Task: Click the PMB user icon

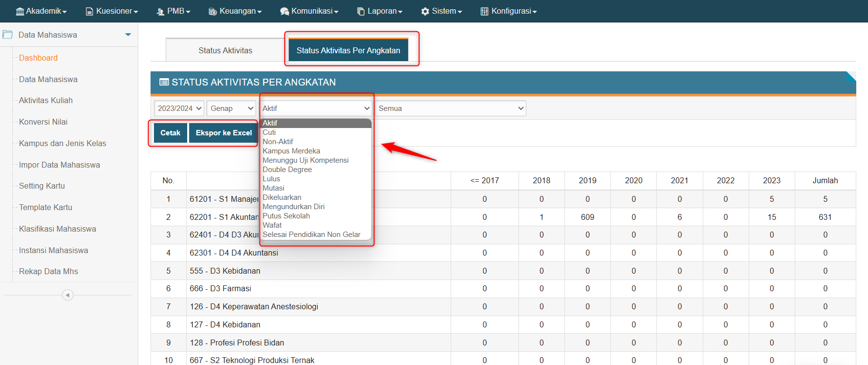Action: point(160,11)
